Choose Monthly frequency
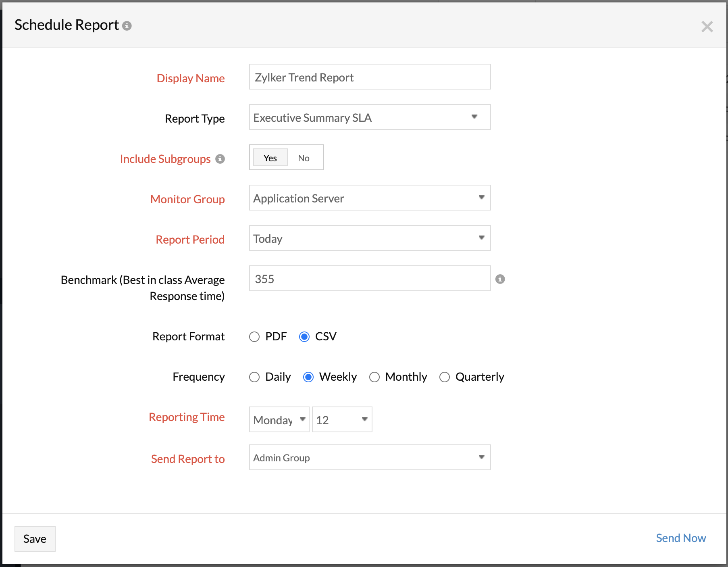This screenshot has width=728, height=567. pos(374,377)
